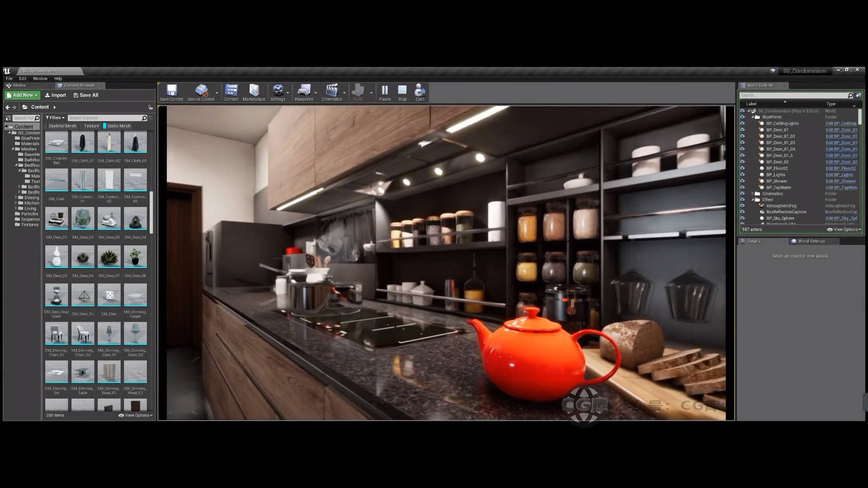Open the Window menu
This screenshot has height=488, width=868.
tap(40, 79)
